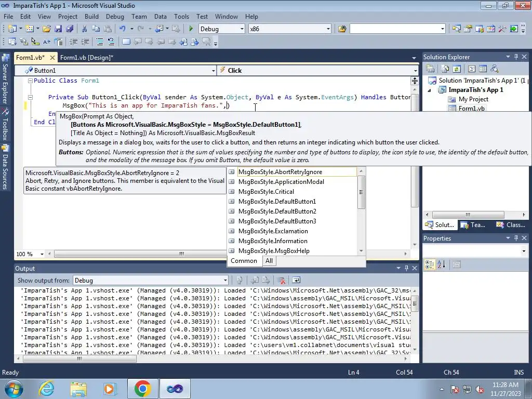Click the New Project toolbar icon
Viewport: 532px width, 399px height.
pos(12,29)
